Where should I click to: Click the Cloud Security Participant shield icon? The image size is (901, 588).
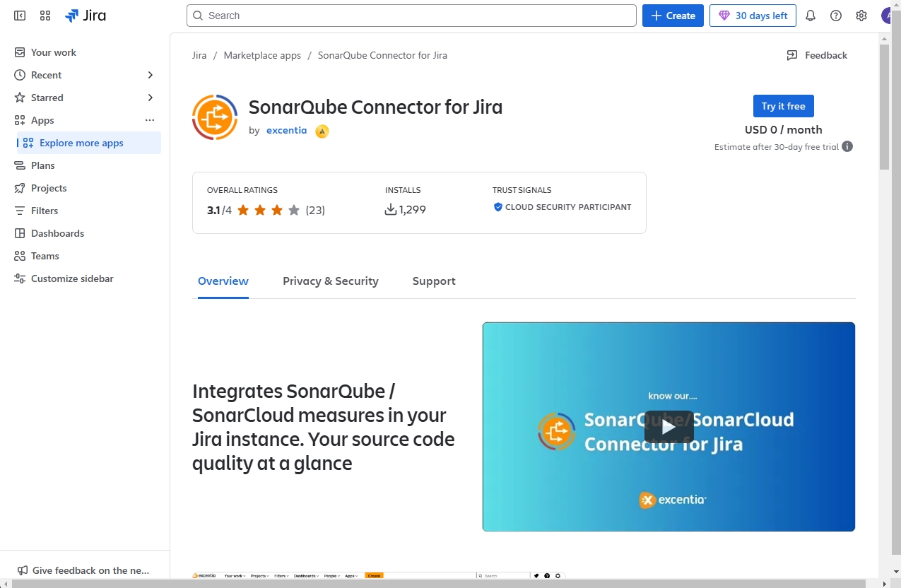click(498, 207)
